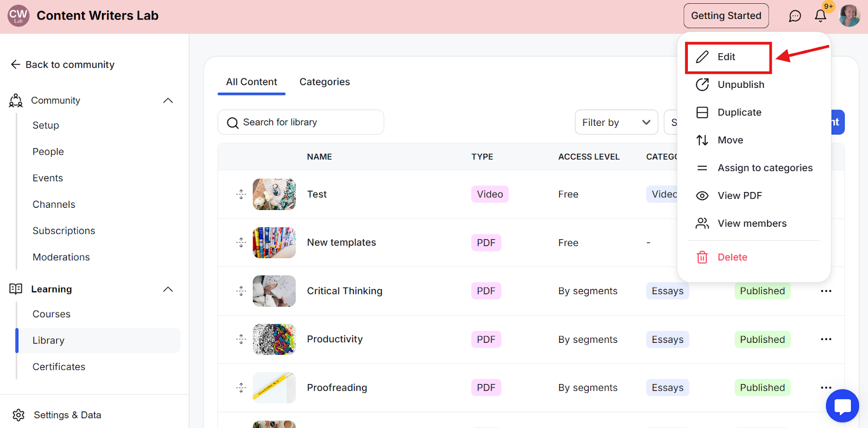Screen dimensions: 868x428
Task: Click the Content Writers Lab logo
Action: tap(18, 16)
